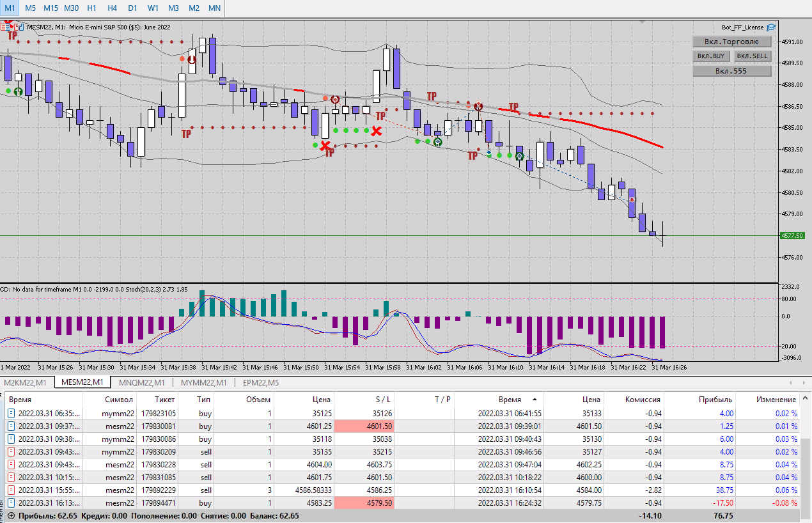Open the MESM22,M1 chart tab
812x523 pixels.
point(82,382)
